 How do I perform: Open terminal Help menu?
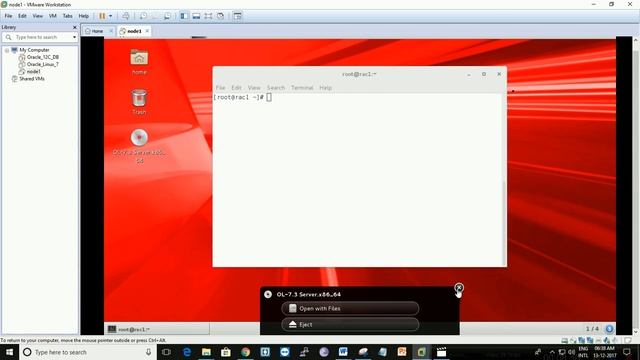[x=325, y=88]
